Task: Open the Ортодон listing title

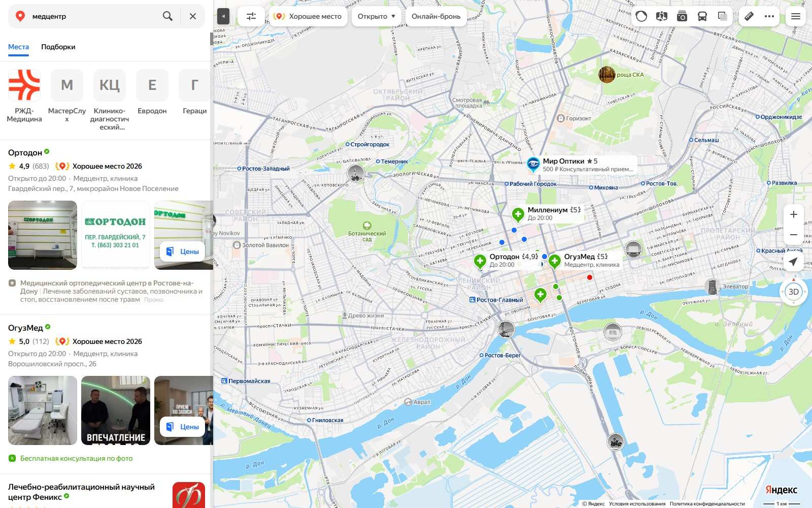Action: [25, 152]
